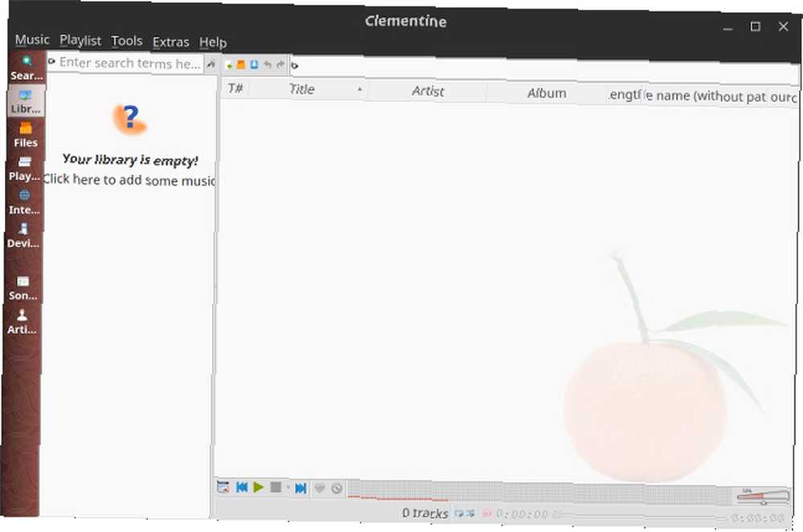This screenshot has height=532, width=803.
Task: Click the playlist redo arrow
Action: click(280, 65)
